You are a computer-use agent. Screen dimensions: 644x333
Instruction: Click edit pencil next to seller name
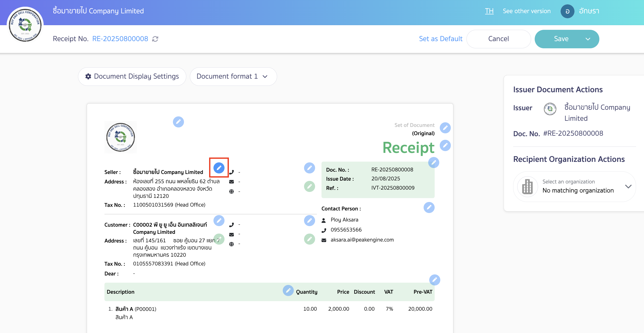click(219, 168)
